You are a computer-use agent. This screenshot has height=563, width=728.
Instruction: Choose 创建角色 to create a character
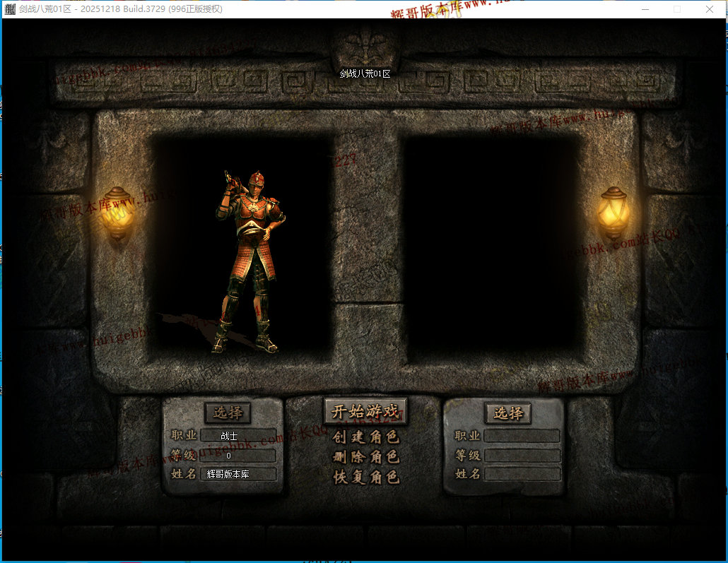tap(365, 437)
